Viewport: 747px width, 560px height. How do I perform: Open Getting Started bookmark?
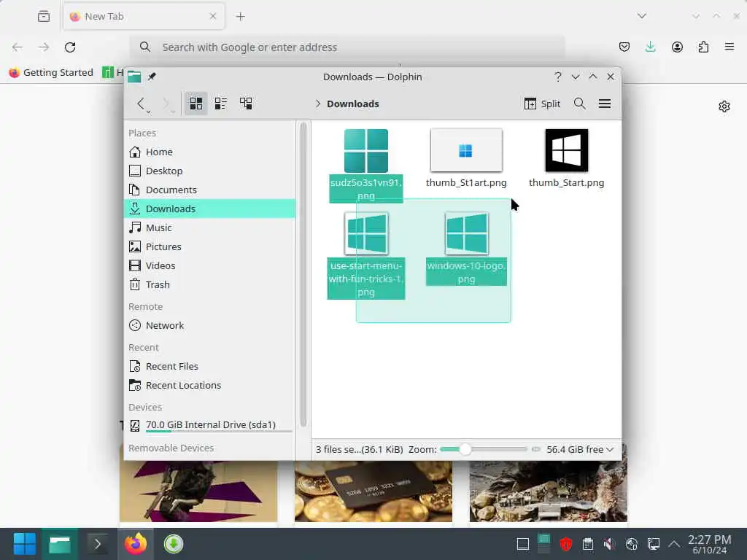point(51,72)
